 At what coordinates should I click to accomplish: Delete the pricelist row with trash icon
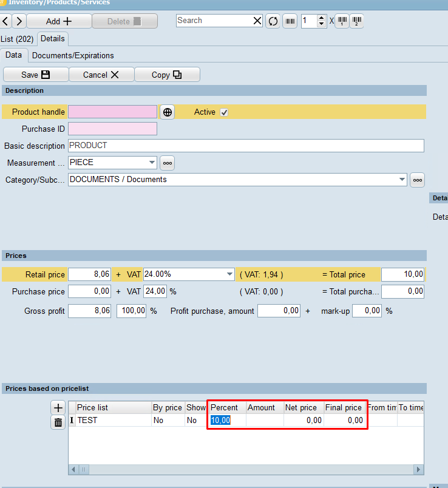[x=58, y=422]
